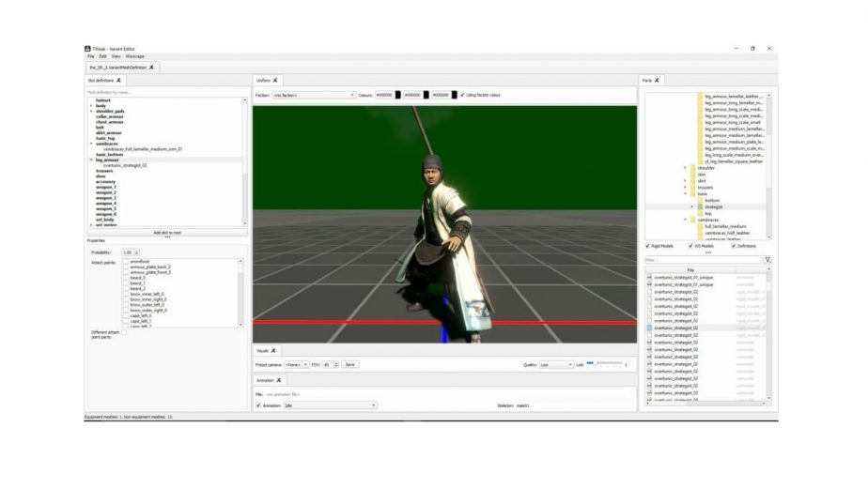
Task: Click the skin folder icon in Parts tree
Action: [692, 175]
